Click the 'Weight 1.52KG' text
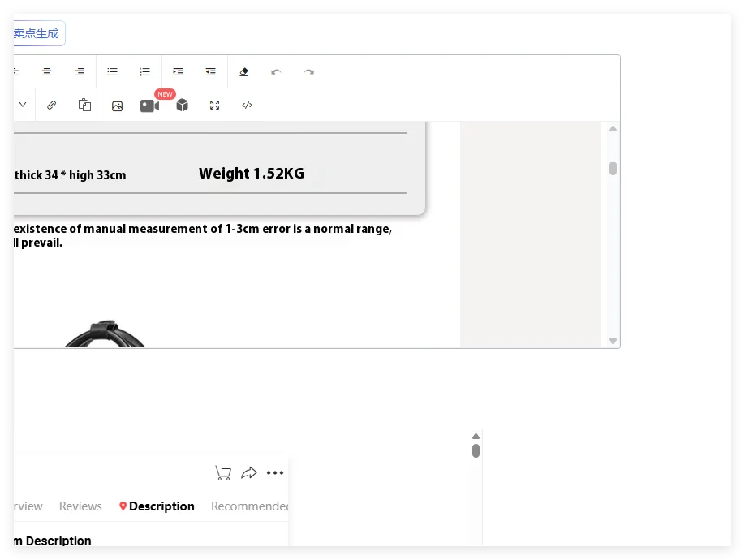The image size is (745, 560). pos(252,174)
